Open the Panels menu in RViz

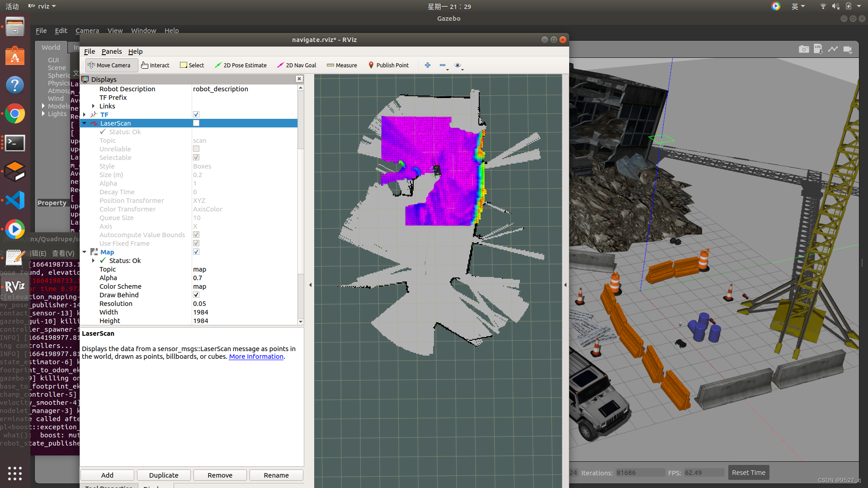[x=111, y=51]
